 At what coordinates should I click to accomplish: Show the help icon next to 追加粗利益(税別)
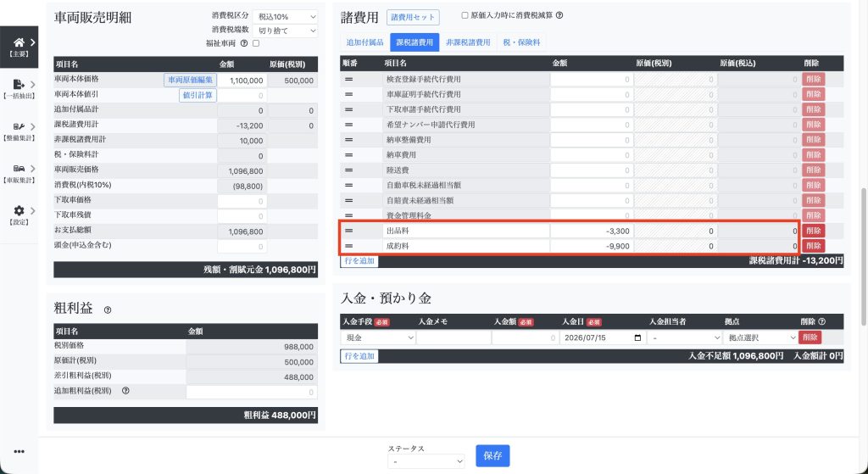click(125, 390)
